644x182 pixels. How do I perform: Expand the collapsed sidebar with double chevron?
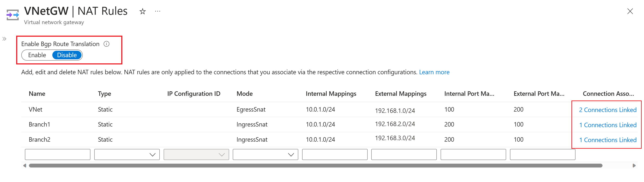pos(4,39)
